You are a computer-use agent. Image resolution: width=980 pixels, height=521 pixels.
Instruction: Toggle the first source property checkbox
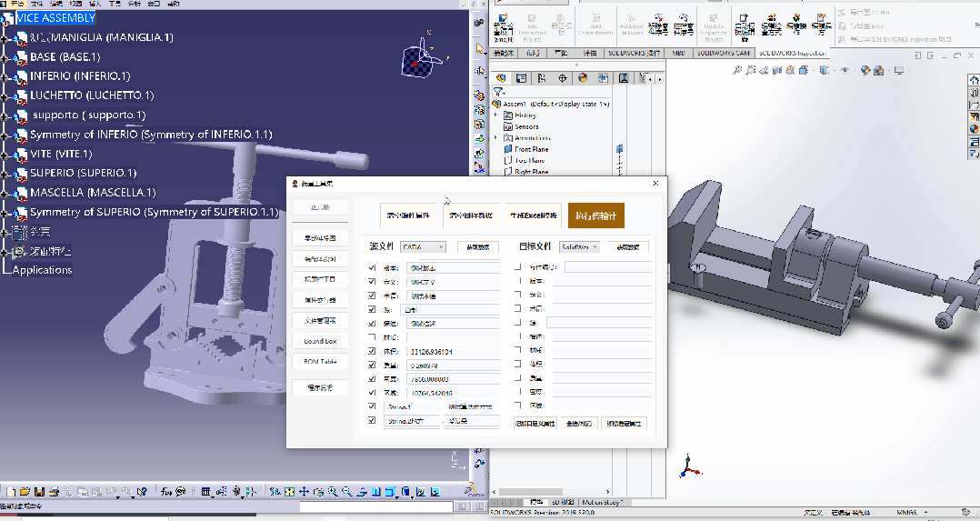372,268
